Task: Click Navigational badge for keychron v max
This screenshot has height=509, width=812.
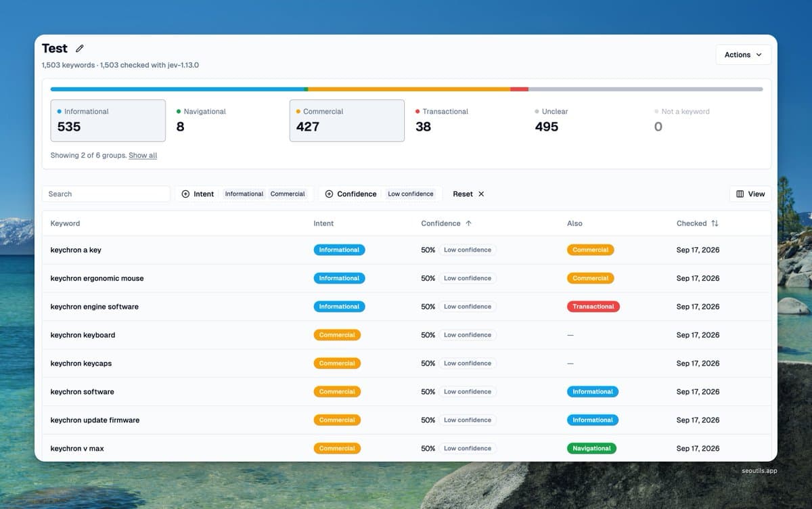Action: (591, 449)
